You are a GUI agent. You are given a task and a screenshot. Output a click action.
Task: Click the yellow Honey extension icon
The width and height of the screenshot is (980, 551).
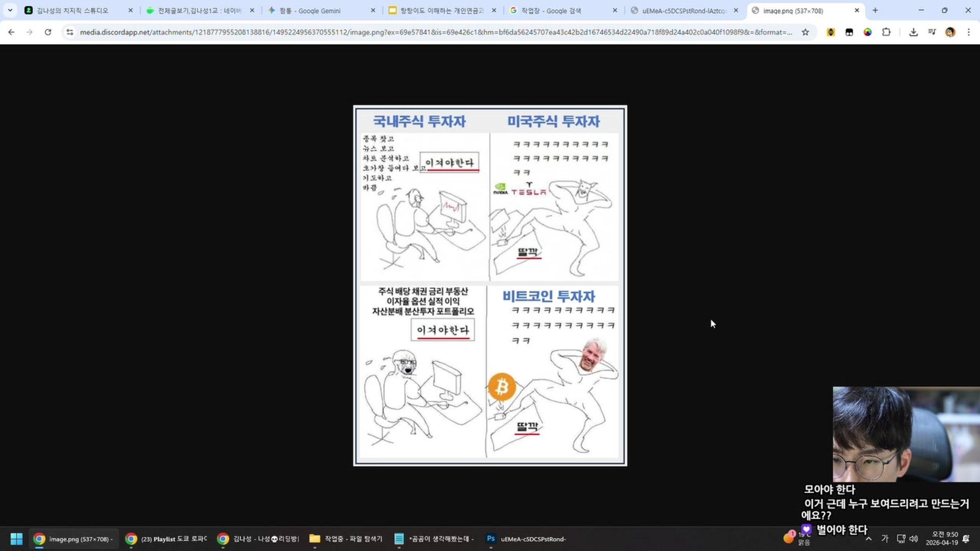831,32
